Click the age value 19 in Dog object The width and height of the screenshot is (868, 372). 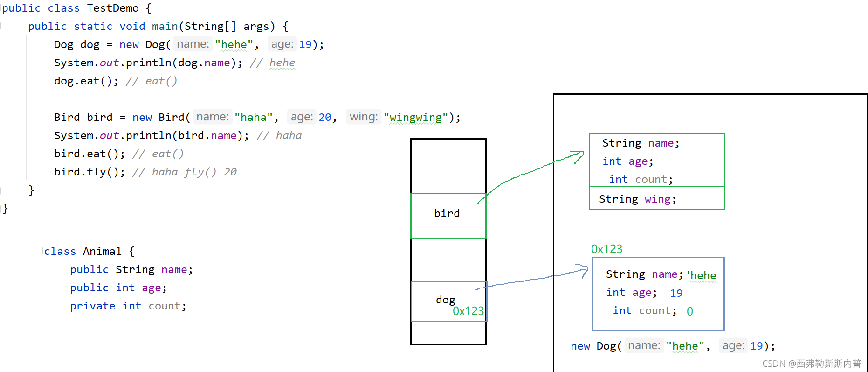point(676,293)
